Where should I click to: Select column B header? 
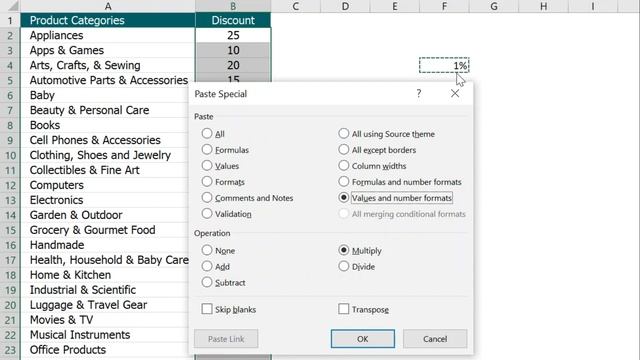pos(233,6)
